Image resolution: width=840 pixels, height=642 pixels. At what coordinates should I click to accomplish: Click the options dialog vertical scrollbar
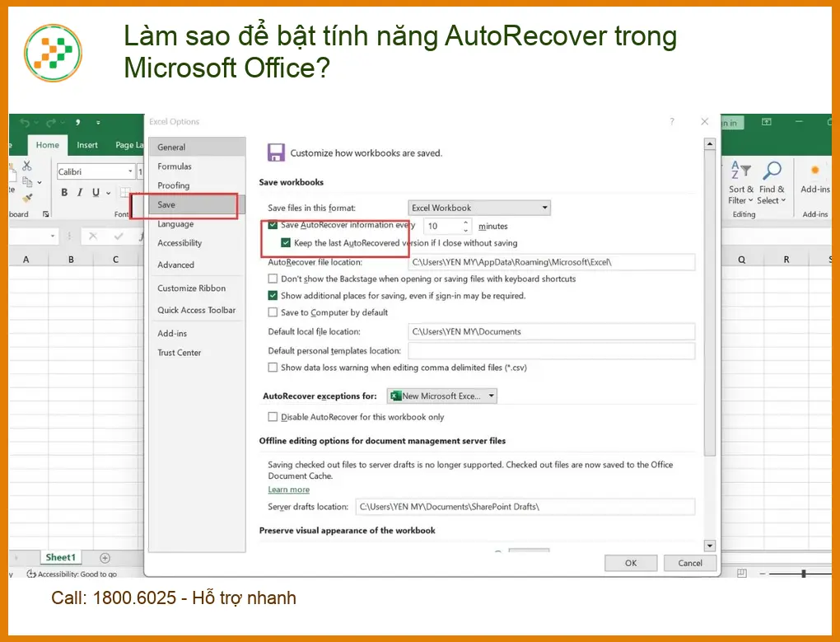709,302
